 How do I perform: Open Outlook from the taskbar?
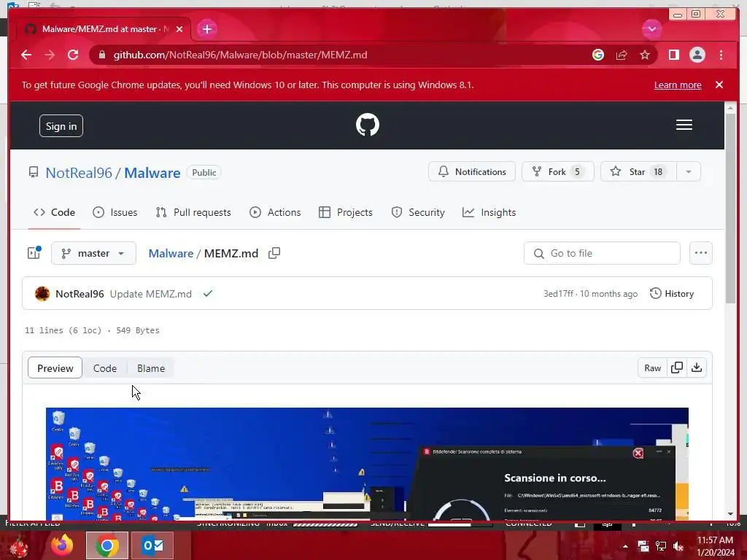pyautogui.click(x=152, y=545)
